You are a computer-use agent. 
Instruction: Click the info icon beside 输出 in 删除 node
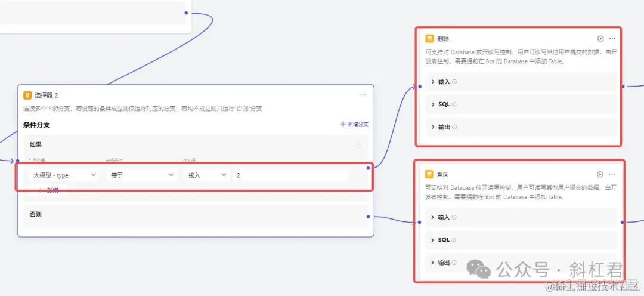(454, 127)
